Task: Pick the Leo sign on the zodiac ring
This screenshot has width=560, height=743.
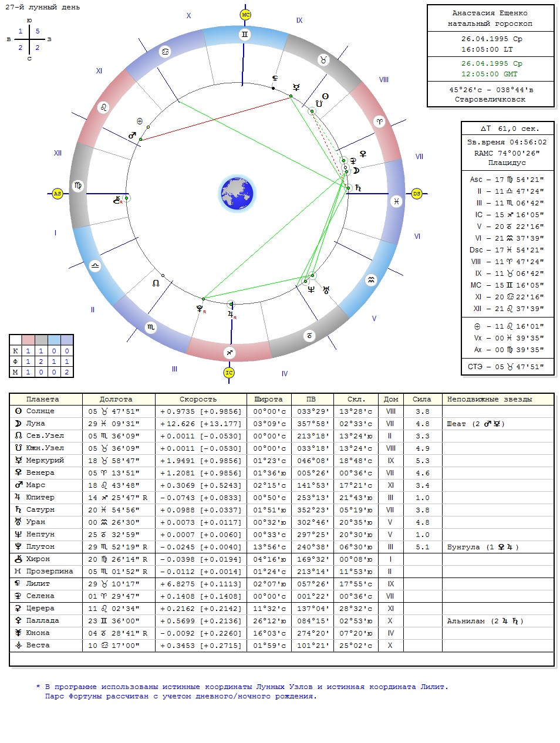Action: tap(104, 107)
